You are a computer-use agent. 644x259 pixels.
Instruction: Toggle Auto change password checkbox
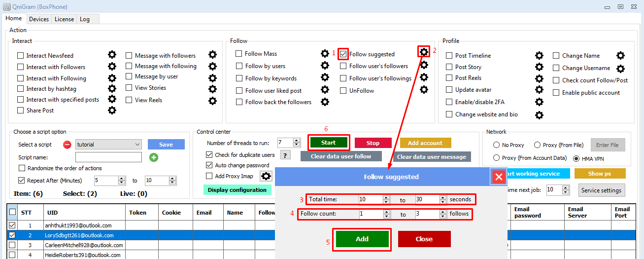209,165
